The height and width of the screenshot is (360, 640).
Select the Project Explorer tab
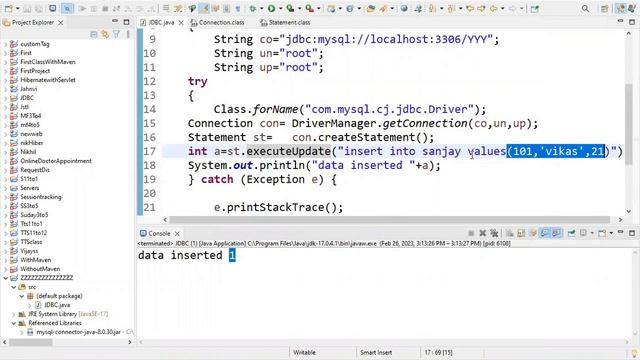point(33,22)
